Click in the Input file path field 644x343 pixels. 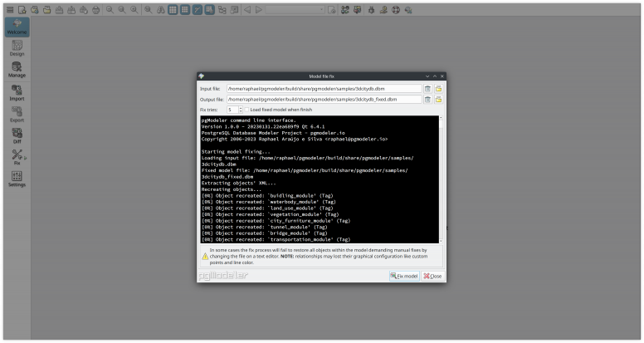point(324,89)
